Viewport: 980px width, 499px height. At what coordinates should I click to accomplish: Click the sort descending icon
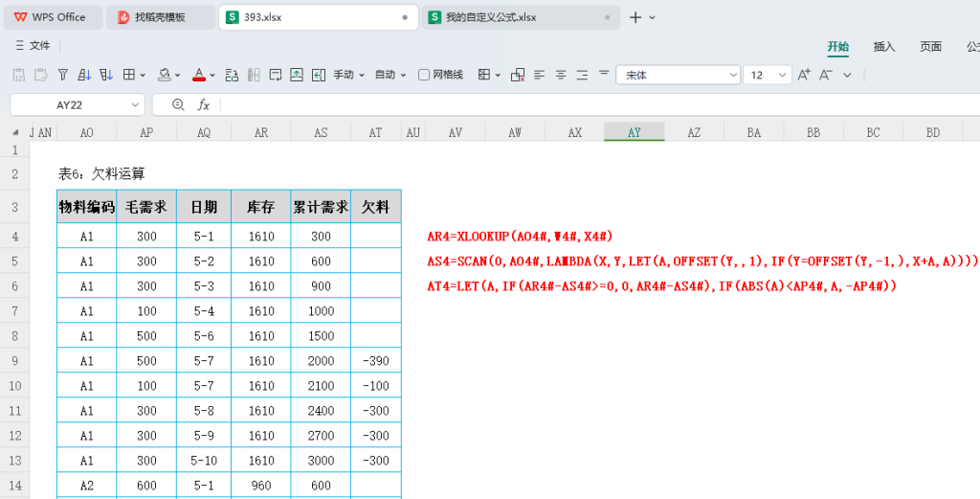click(x=106, y=75)
